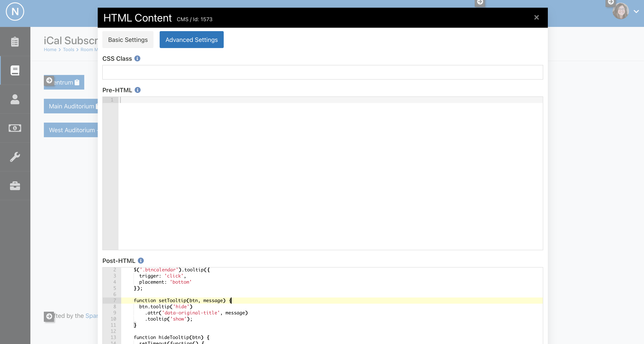Click line number 7 in Post-HTML gutter
The image size is (644, 344).
115,301
